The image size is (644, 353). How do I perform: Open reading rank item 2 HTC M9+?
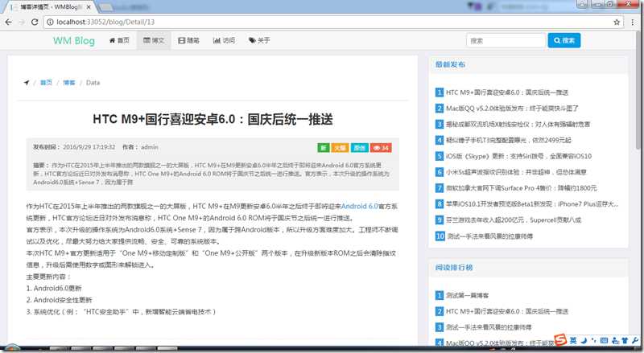[x=507, y=311]
